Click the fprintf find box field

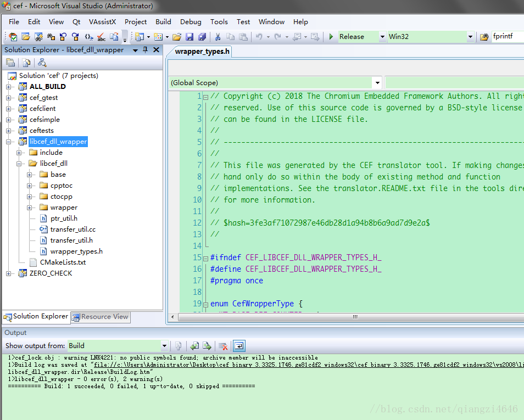(506, 37)
